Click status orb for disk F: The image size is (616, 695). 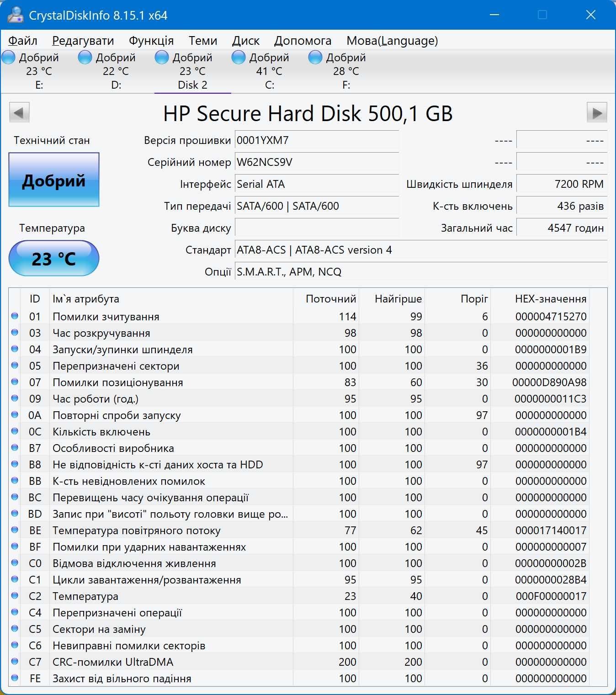click(315, 58)
